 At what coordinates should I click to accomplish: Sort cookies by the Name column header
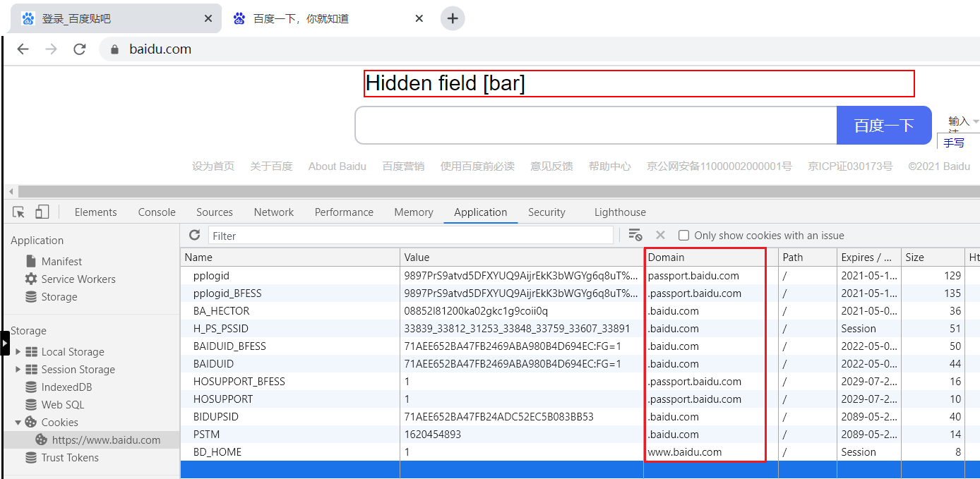[x=290, y=257]
